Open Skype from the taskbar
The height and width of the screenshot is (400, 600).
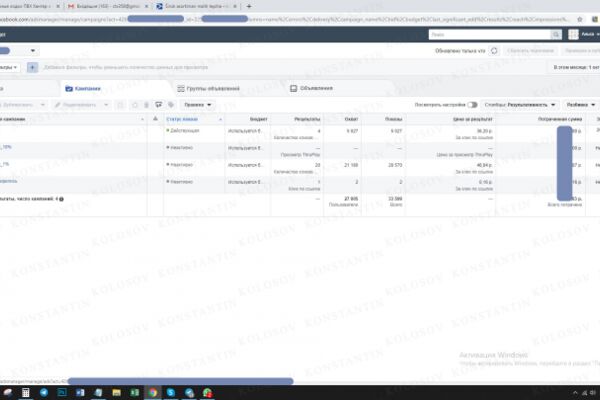click(171, 392)
